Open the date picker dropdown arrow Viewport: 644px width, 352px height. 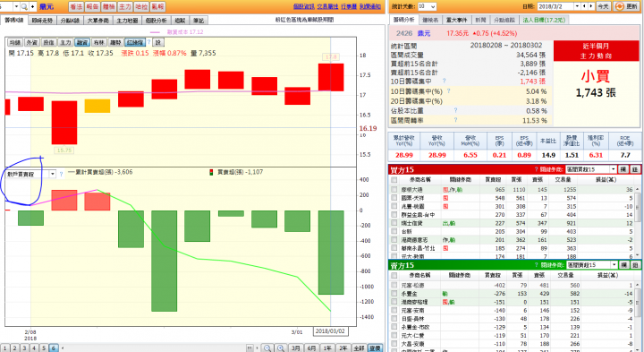(x=577, y=6)
